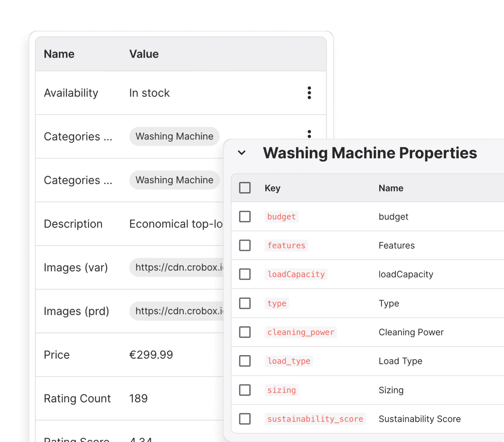This screenshot has height=442, width=504.
Task: Click the Rating Count value 189
Action: pos(138,399)
